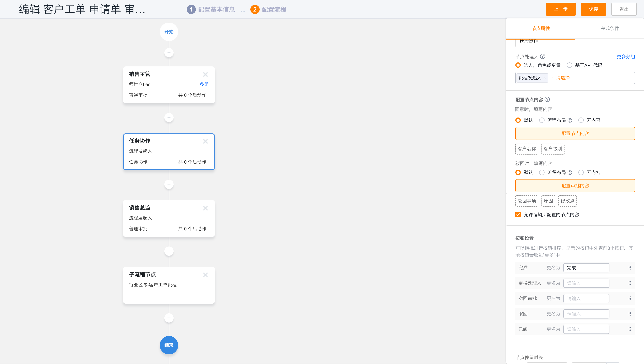
Task: Switch to the 完成条件 tab
Action: click(x=609, y=28)
